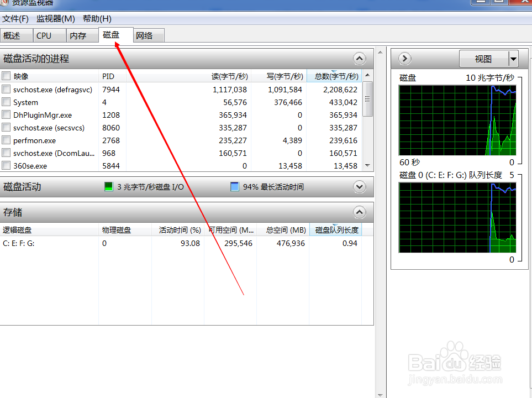Click perfmon.exe PID 2768
Screen dimensions: 532x398
coord(111,140)
